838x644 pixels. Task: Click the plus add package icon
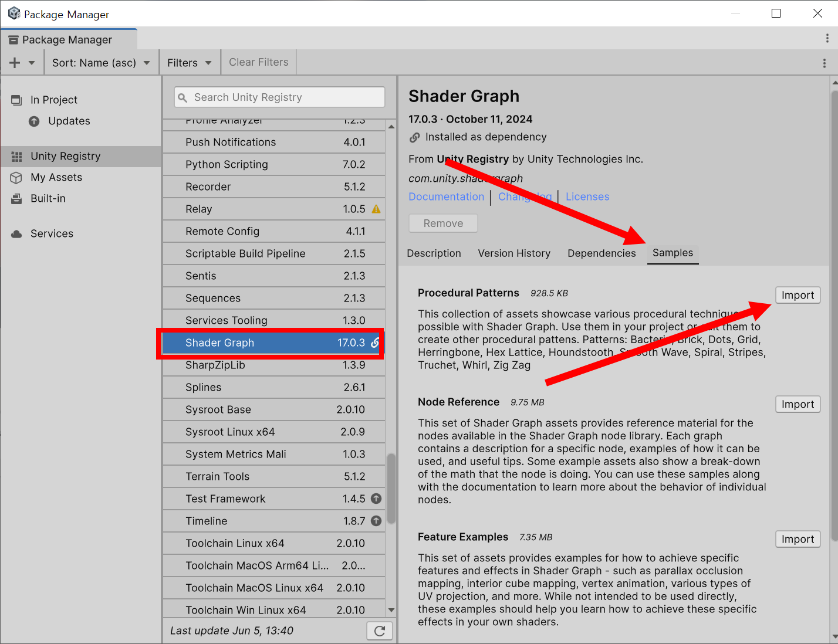point(15,63)
